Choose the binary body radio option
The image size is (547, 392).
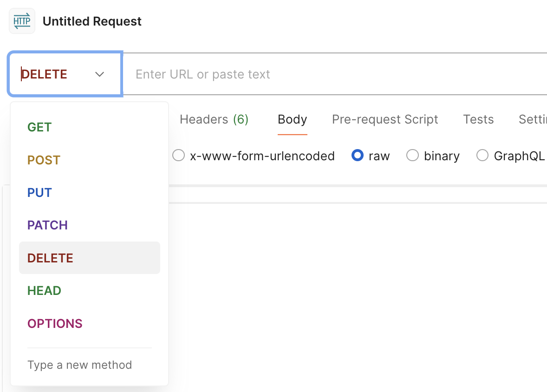pos(412,156)
